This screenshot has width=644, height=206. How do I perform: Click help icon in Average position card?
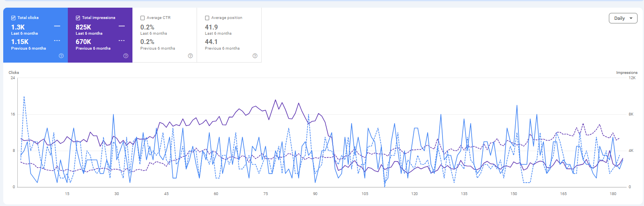(x=255, y=56)
